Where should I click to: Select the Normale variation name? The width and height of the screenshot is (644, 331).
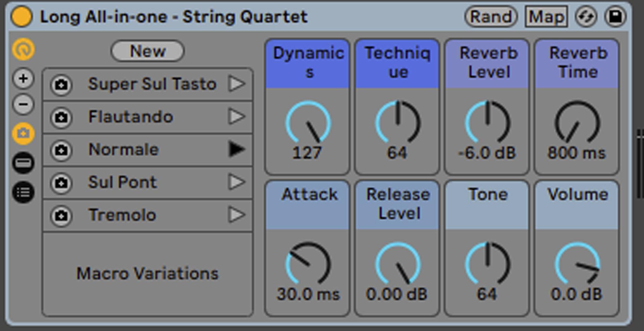point(123,150)
